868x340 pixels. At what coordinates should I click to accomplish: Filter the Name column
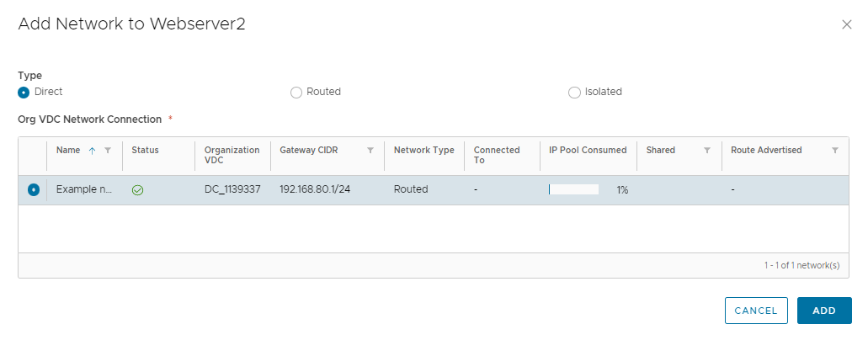point(108,150)
